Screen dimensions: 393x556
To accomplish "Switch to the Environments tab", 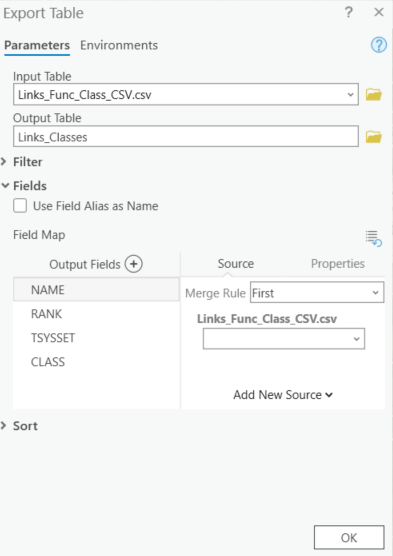I will 119,45.
